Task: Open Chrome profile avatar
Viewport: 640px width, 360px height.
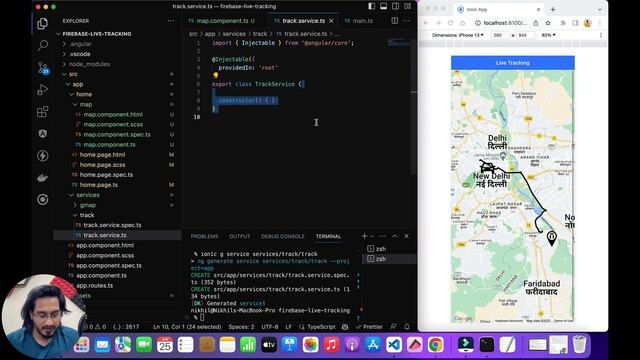Action: click(587, 23)
